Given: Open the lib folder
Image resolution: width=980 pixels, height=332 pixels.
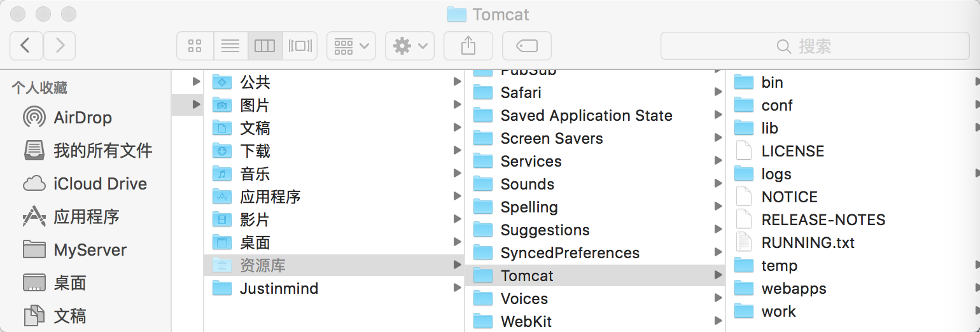Looking at the screenshot, I should pyautogui.click(x=853, y=128).
